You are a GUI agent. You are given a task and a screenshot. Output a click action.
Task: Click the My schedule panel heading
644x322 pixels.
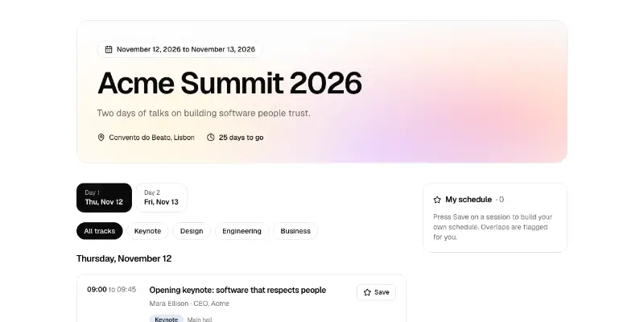469,200
